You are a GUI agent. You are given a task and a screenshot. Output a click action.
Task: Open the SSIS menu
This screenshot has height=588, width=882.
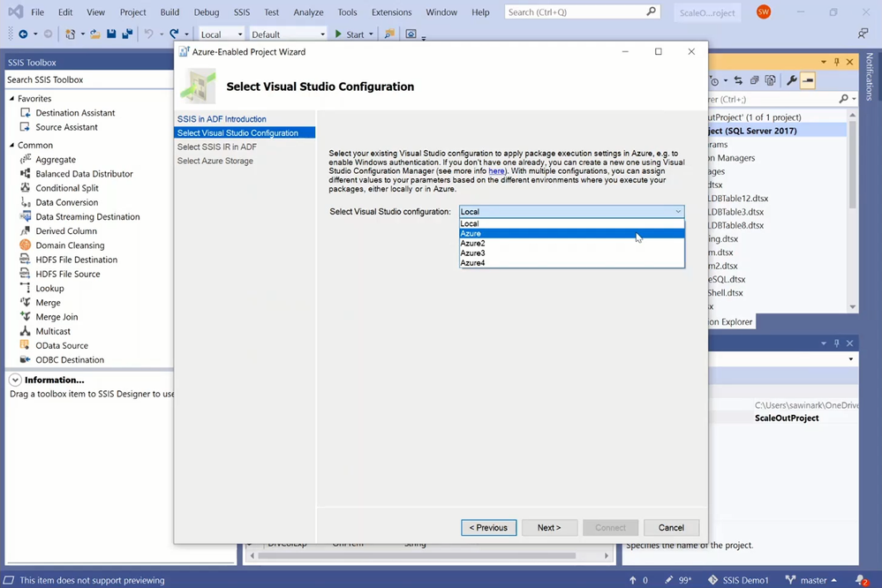click(x=241, y=11)
